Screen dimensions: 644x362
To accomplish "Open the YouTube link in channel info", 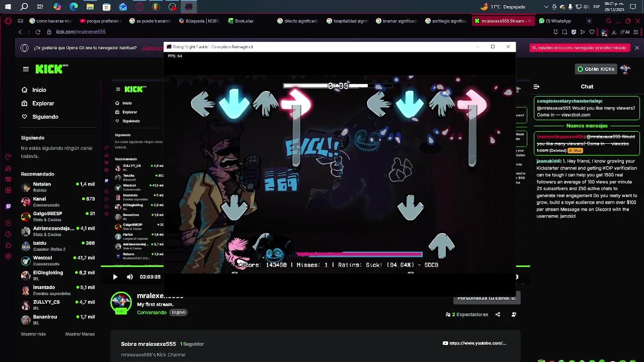I will [474, 343].
